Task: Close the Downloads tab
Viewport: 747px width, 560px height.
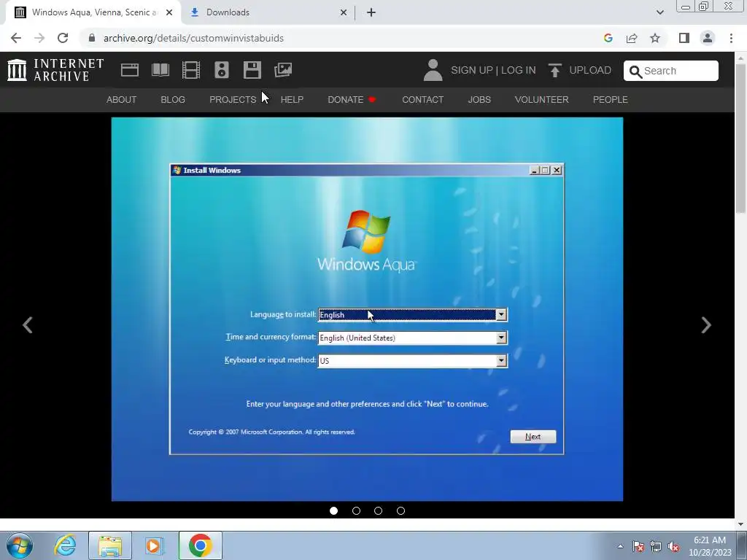Action: pyautogui.click(x=343, y=12)
